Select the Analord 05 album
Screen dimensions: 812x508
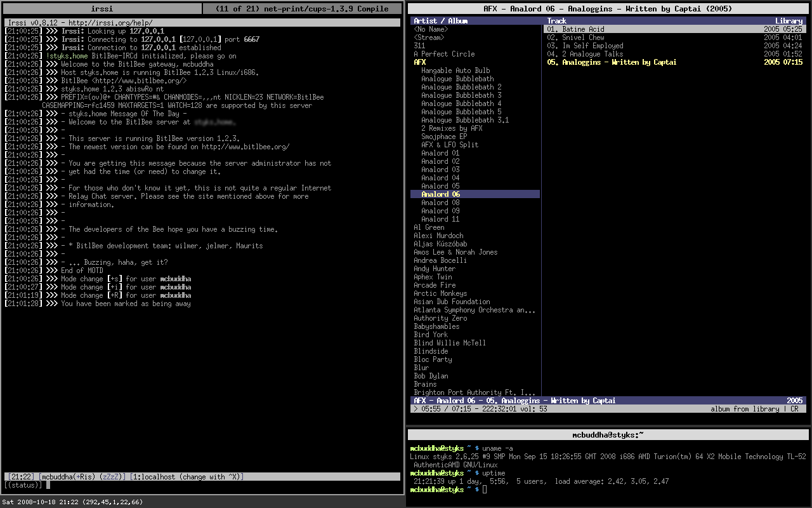click(x=440, y=186)
